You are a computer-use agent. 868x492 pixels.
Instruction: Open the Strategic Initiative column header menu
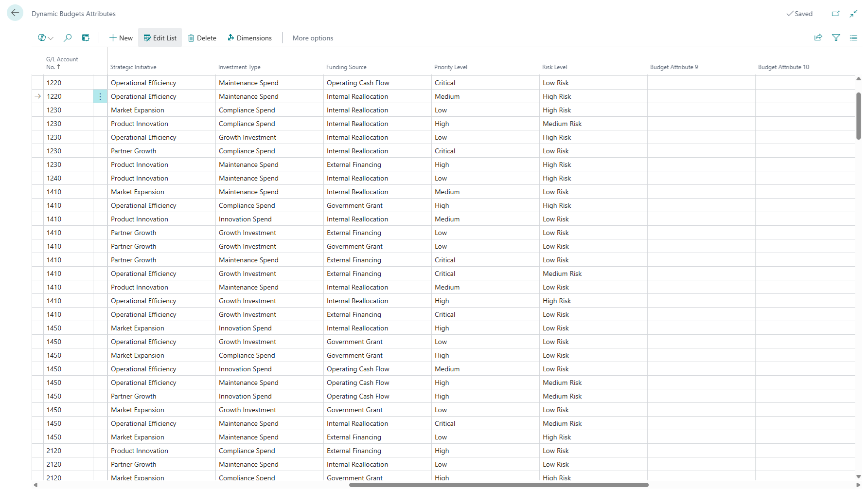tap(133, 67)
